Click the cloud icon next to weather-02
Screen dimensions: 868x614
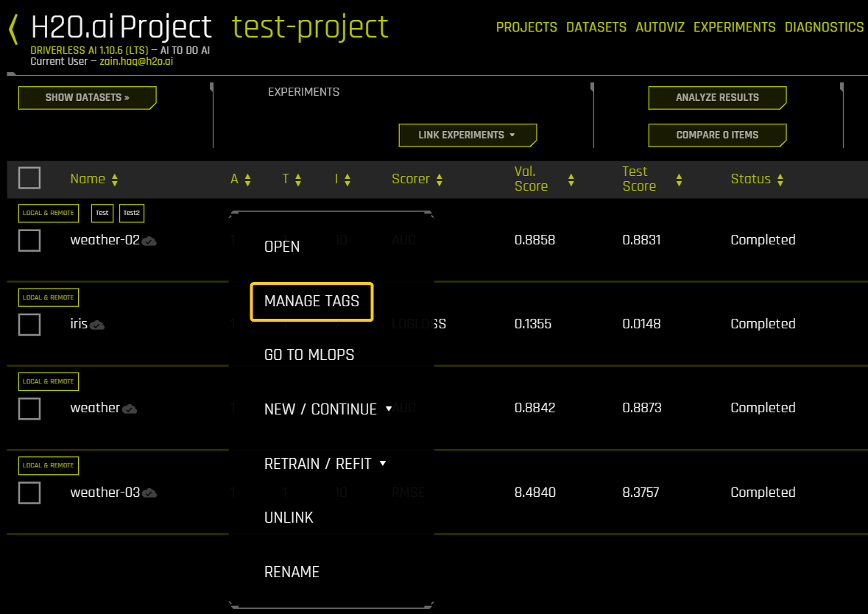coord(149,241)
